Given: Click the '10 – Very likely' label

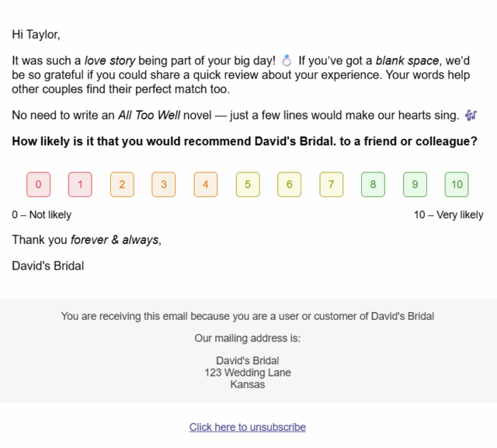Looking at the screenshot, I should [x=448, y=215].
